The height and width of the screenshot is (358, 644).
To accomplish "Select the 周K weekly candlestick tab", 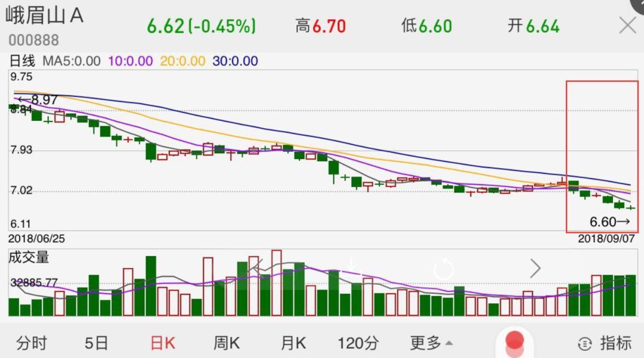I will point(227,343).
